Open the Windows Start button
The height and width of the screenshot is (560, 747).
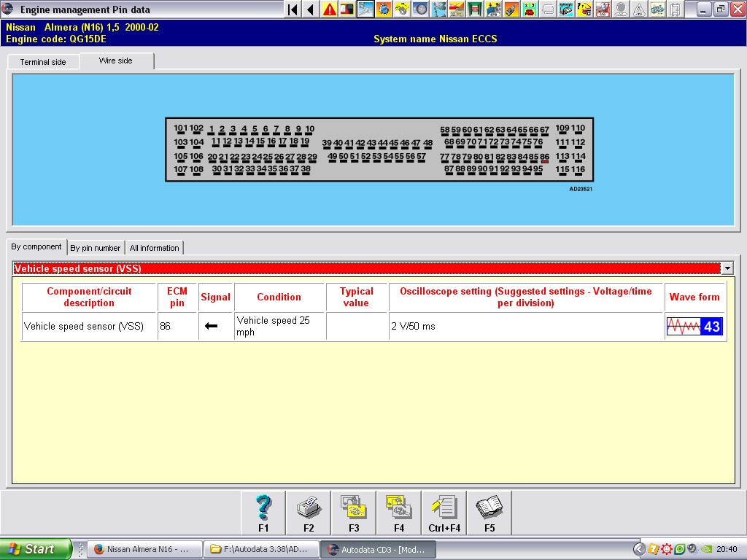(x=35, y=549)
